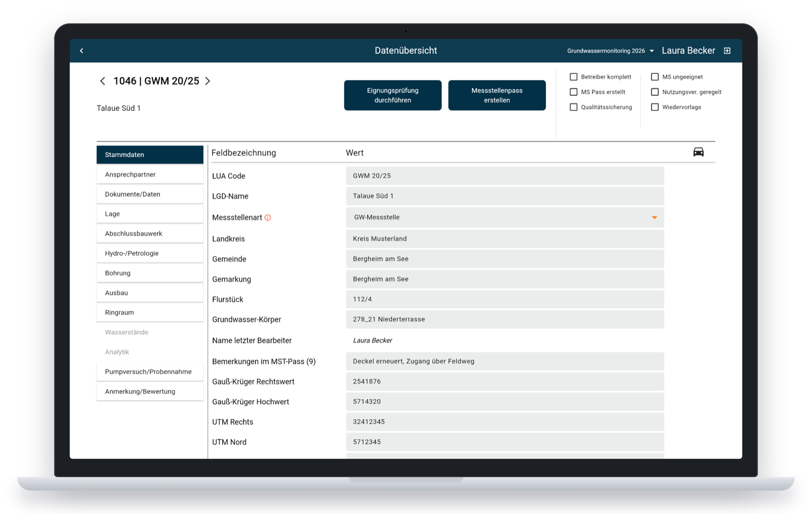Enable Betreiber komplett checkbox

coord(573,77)
